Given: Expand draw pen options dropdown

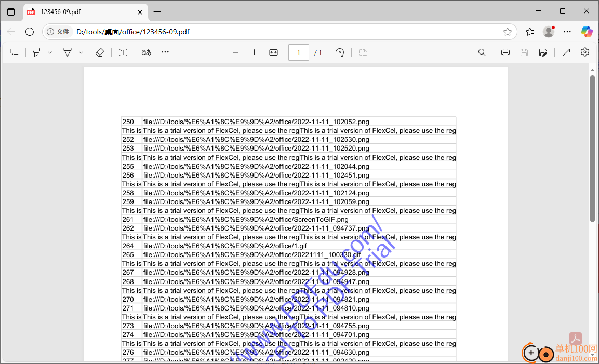Looking at the screenshot, I should 81,53.
